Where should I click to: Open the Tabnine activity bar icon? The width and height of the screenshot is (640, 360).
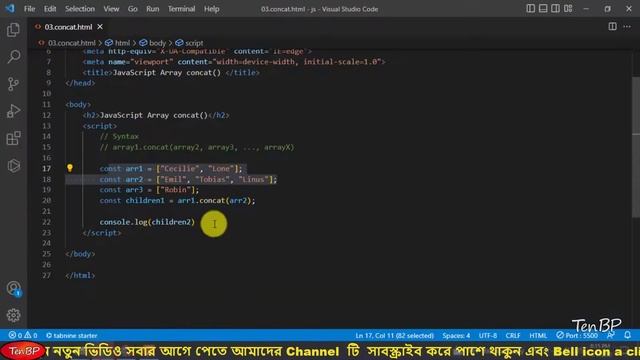pyautogui.click(x=13, y=165)
